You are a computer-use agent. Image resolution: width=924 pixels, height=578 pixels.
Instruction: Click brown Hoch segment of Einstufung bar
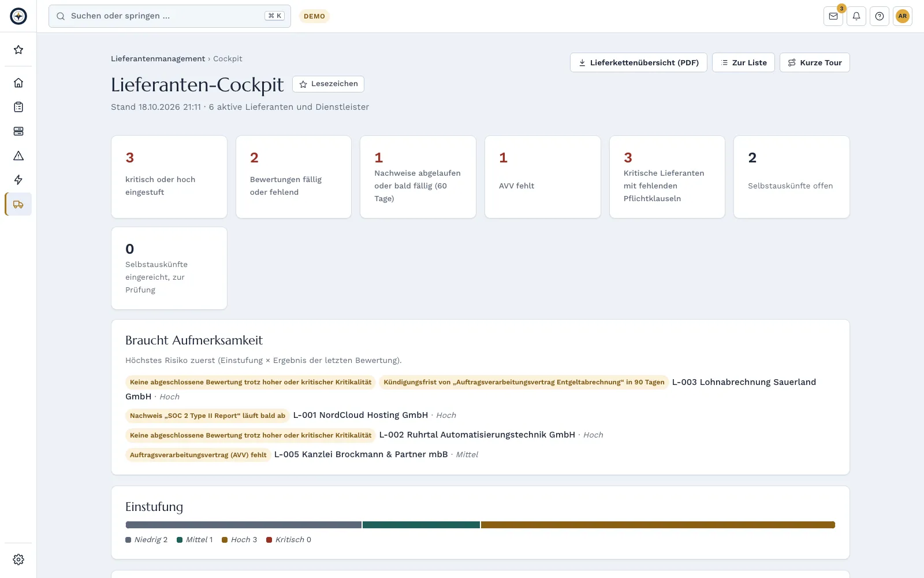pyautogui.click(x=658, y=525)
